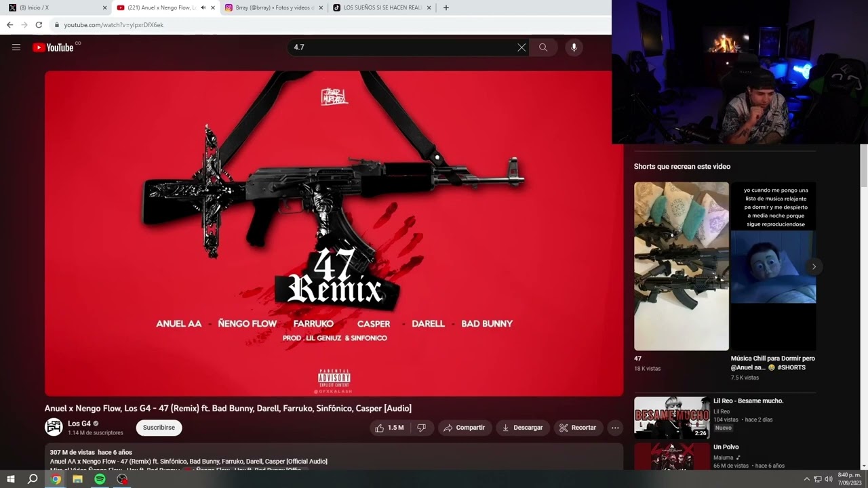Show hidden system tray icons
Image resolution: width=868 pixels, height=488 pixels.
[x=806, y=479]
